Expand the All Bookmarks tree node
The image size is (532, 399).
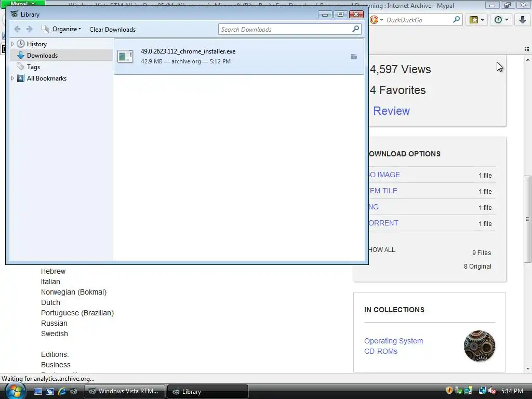coord(12,78)
